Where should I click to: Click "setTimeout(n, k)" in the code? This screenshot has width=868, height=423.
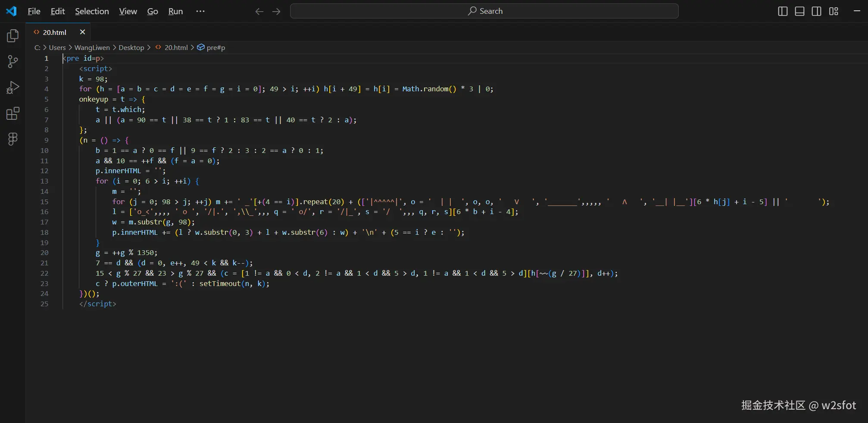coord(232,283)
